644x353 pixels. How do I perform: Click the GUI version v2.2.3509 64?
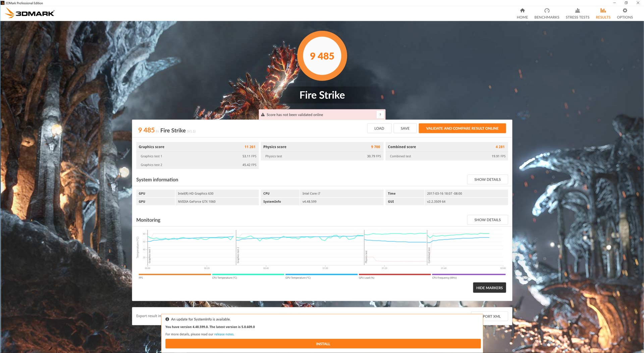436,202
